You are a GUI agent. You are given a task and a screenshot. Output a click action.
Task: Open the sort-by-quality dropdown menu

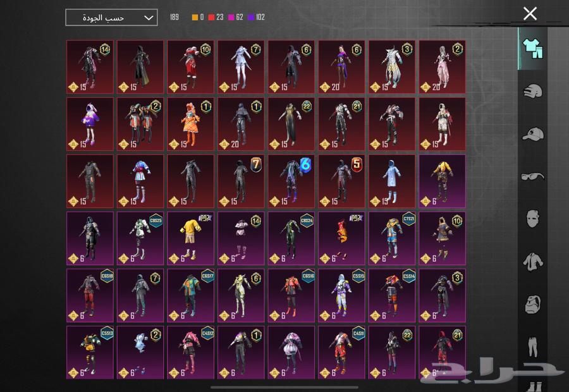point(111,18)
